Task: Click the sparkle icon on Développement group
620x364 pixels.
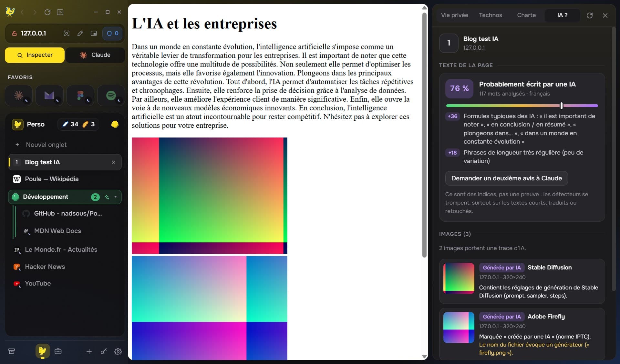Action: (x=107, y=197)
